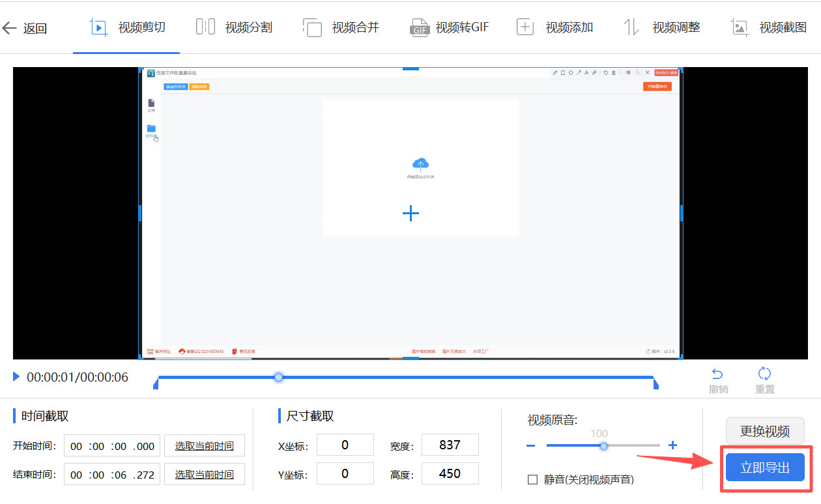Screen dimensions: 821x504
Task: Click the plus icon to raise volume
Action: tap(672, 445)
